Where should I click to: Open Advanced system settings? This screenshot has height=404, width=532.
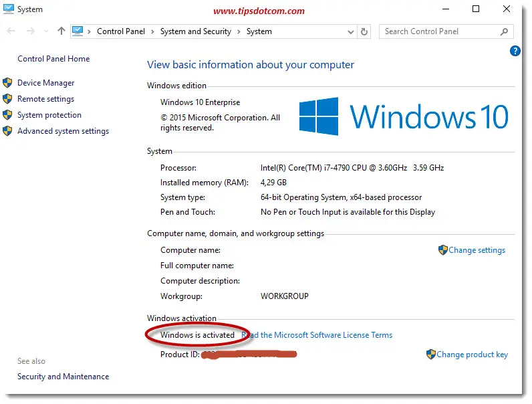pyautogui.click(x=63, y=131)
